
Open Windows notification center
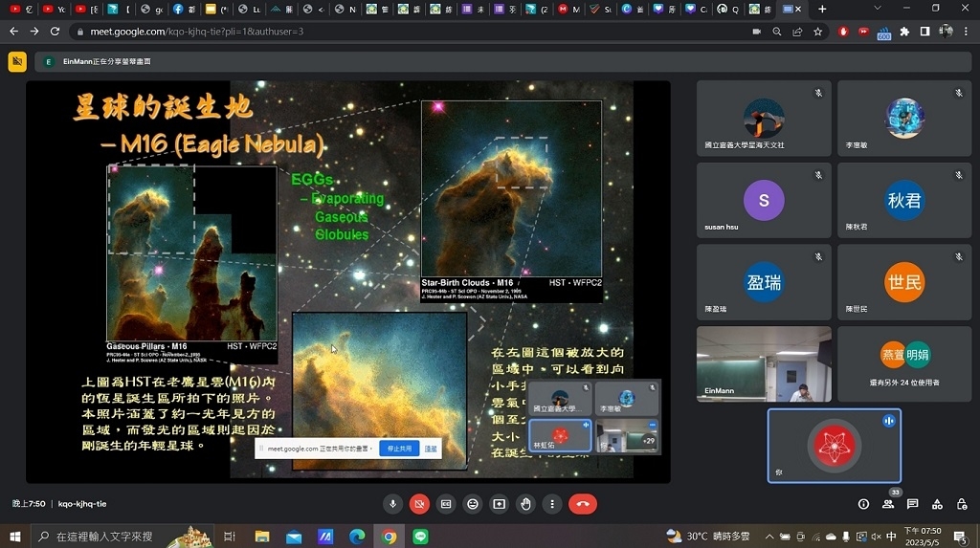pos(960,537)
